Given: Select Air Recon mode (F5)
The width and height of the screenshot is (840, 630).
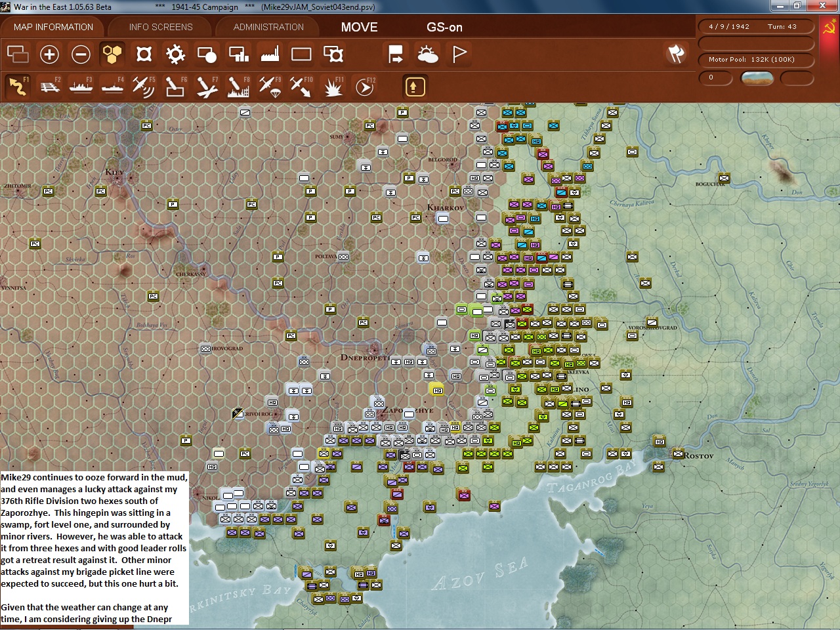Looking at the screenshot, I should pyautogui.click(x=144, y=87).
